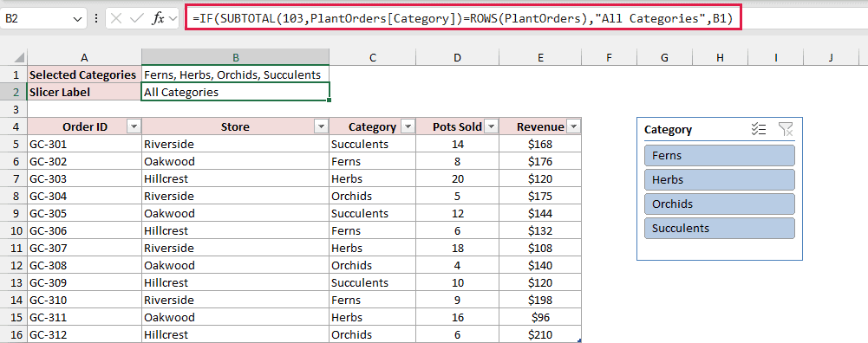Select row 10 header

pyautogui.click(x=14, y=230)
